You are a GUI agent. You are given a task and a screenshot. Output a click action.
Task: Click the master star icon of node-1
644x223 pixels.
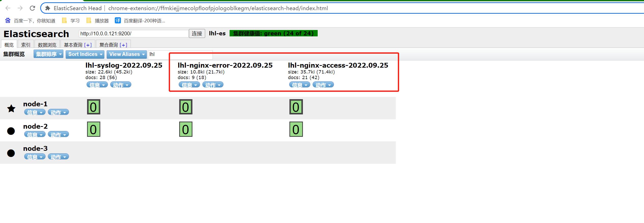[11, 109]
